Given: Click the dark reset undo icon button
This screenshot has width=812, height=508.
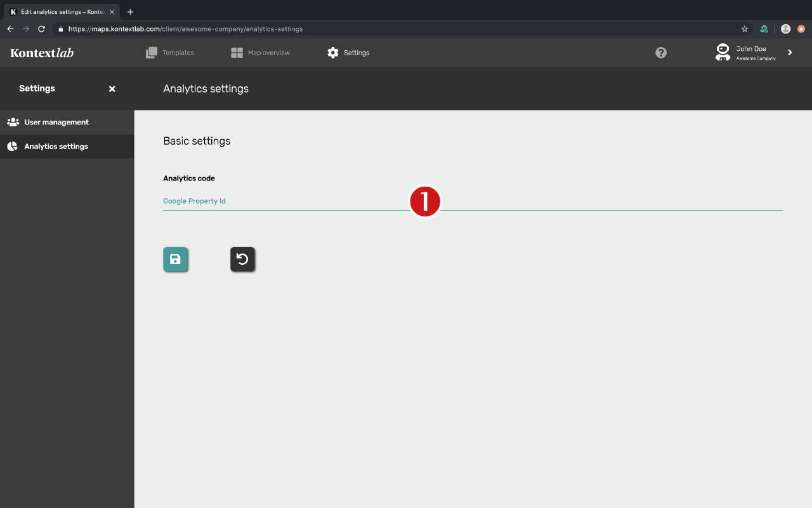Looking at the screenshot, I should point(242,259).
